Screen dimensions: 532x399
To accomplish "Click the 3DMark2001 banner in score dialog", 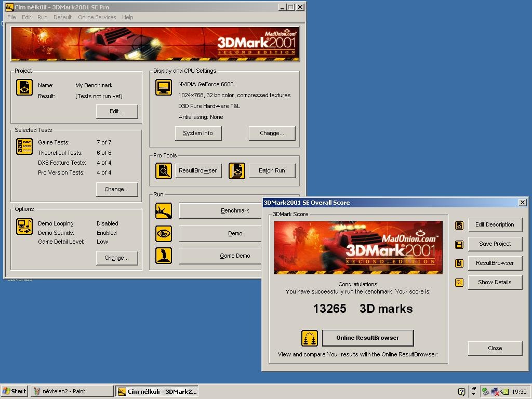I will [358, 248].
